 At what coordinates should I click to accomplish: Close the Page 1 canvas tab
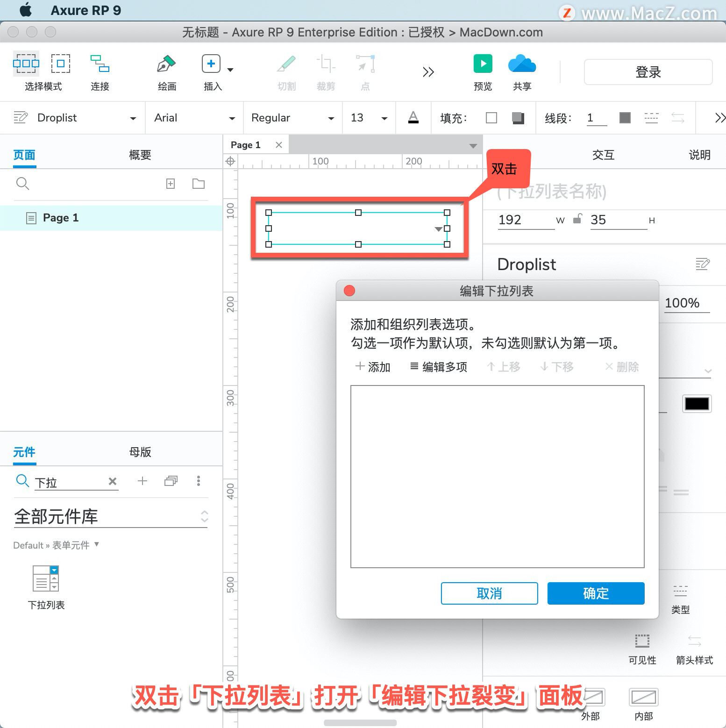(279, 145)
